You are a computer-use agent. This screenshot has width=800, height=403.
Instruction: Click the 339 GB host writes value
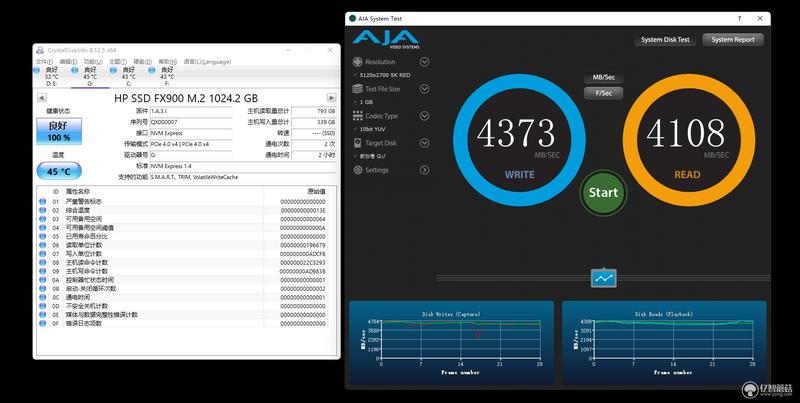click(x=314, y=122)
